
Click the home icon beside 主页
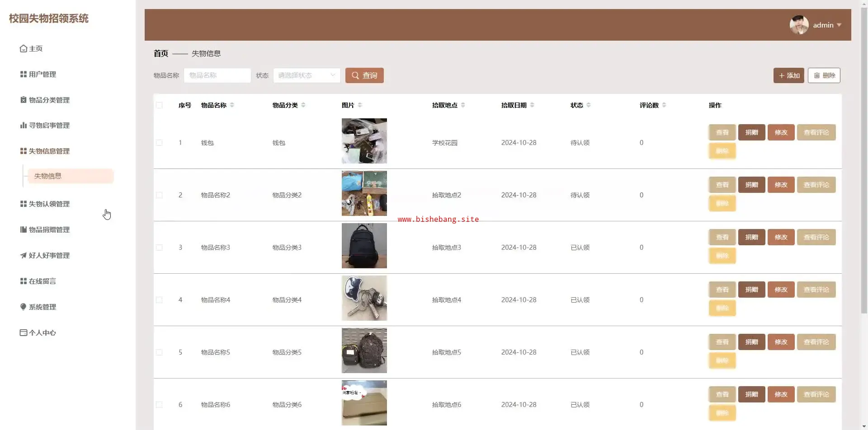pos(23,48)
